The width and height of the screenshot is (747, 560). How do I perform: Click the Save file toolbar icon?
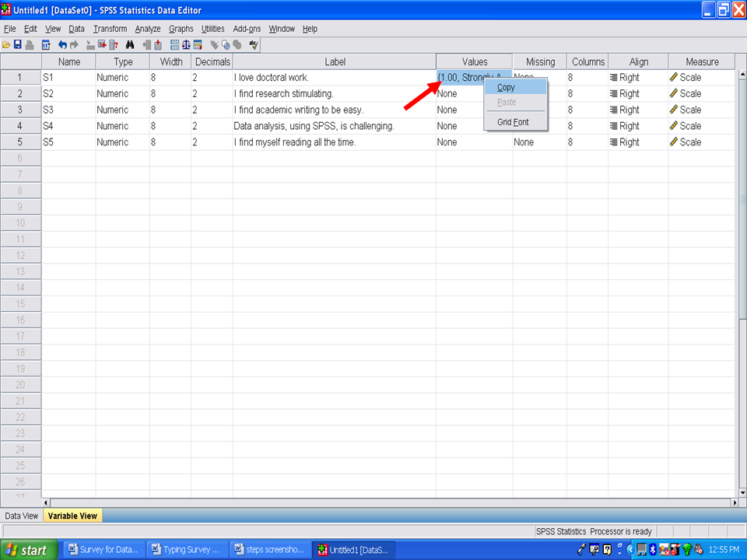point(17,45)
